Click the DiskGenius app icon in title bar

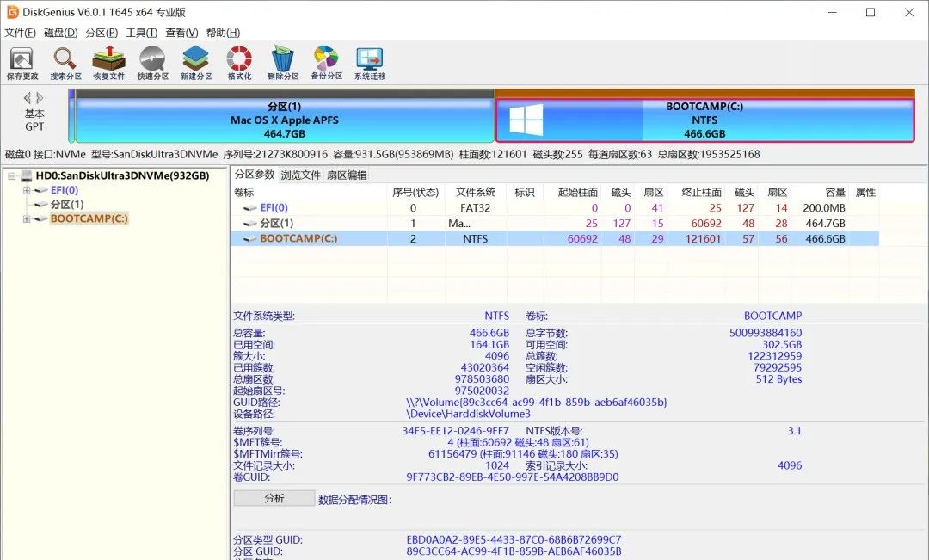12,12
